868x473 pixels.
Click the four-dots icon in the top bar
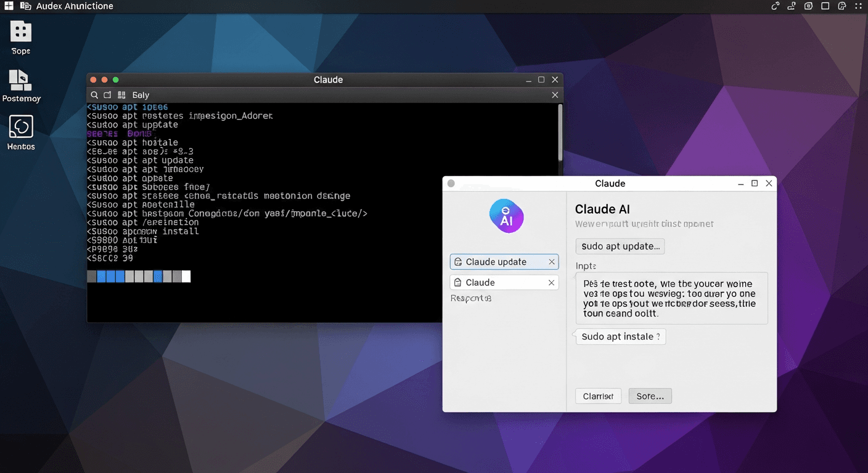click(x=859, y=6)
